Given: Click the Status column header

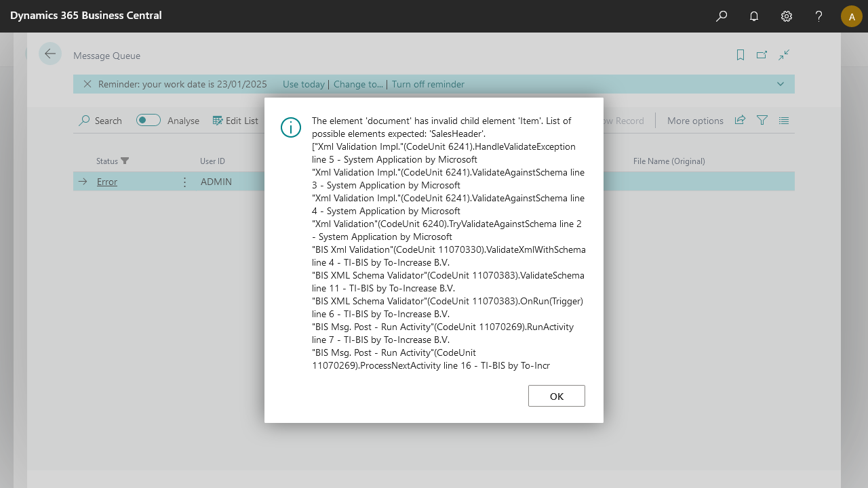Looking at the screenshot, I should coord(107,161).
